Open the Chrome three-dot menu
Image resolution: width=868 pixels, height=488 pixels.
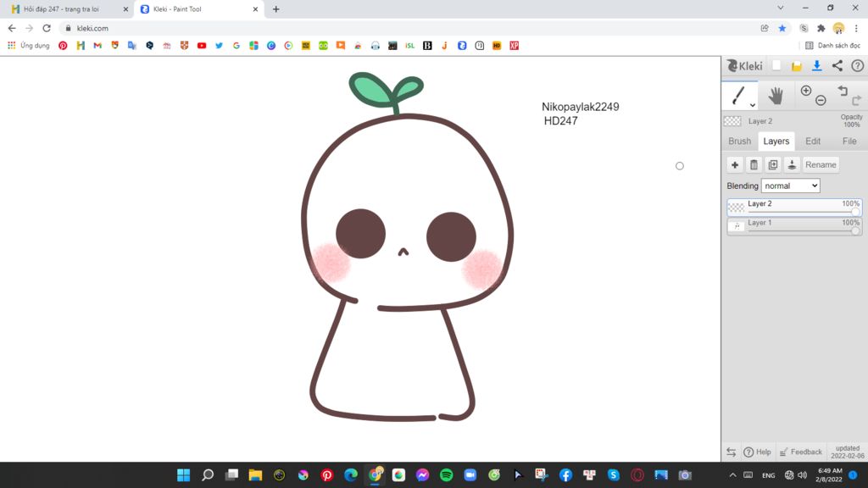856,28
